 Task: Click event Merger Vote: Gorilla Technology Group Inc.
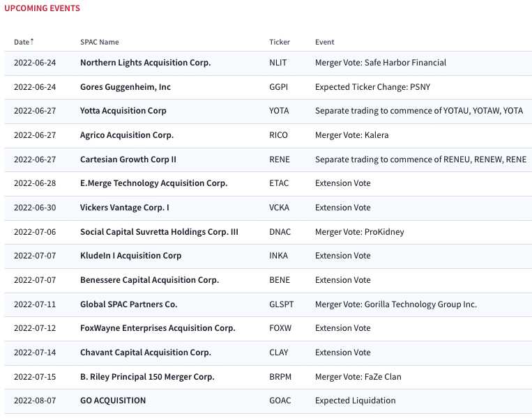(x=396, y=304)
